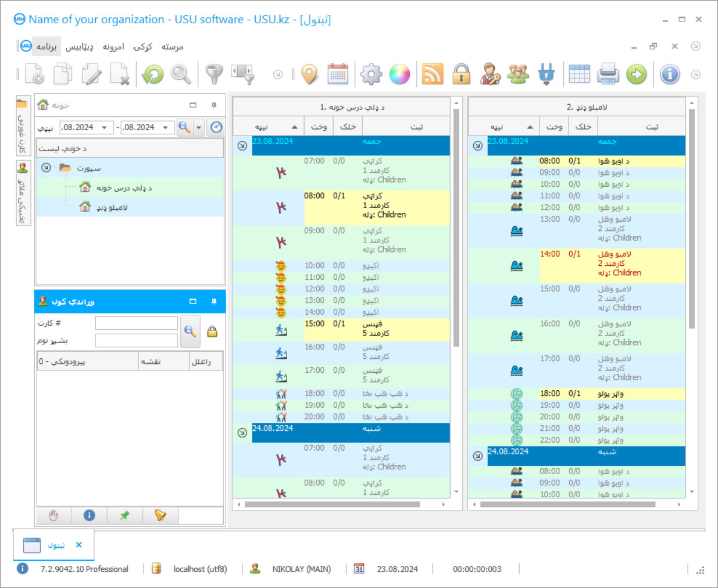Open the برنامه menu
The image size is (718, 588).
[x=46, y=47]
